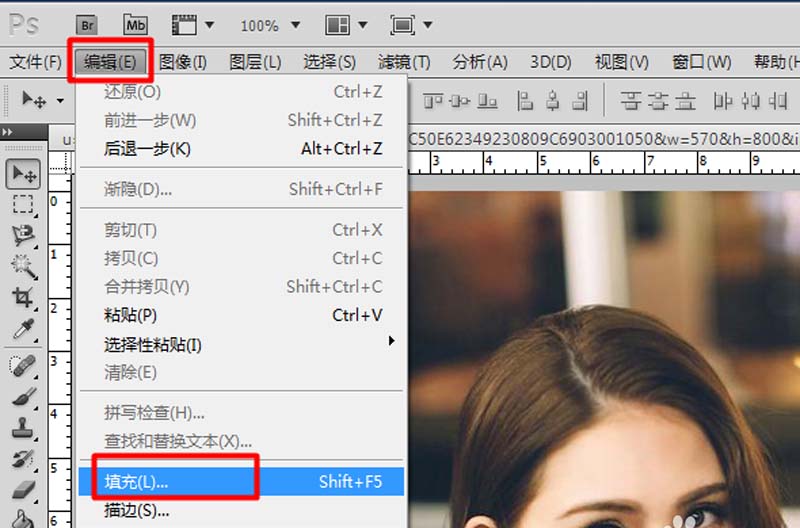Expand the toolbox with the double-arrow
800x528 pixels.
pyautogui.click(x=7, y=132)
